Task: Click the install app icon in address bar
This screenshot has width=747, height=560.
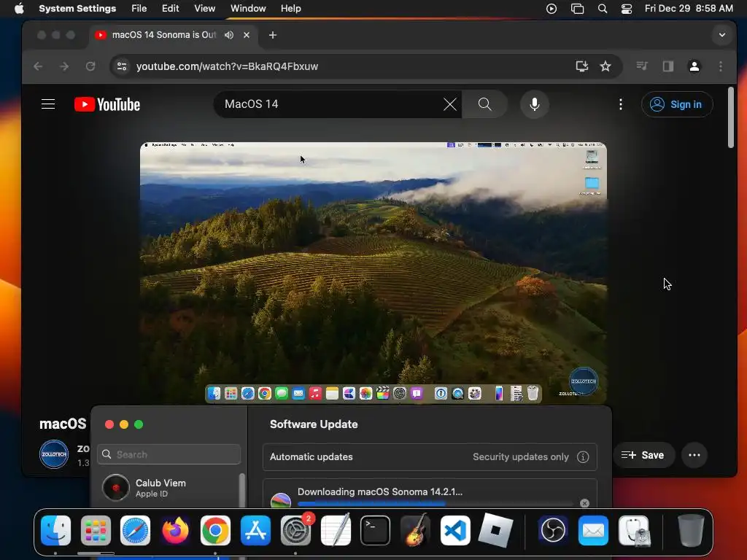Action: tap(581, 66)
